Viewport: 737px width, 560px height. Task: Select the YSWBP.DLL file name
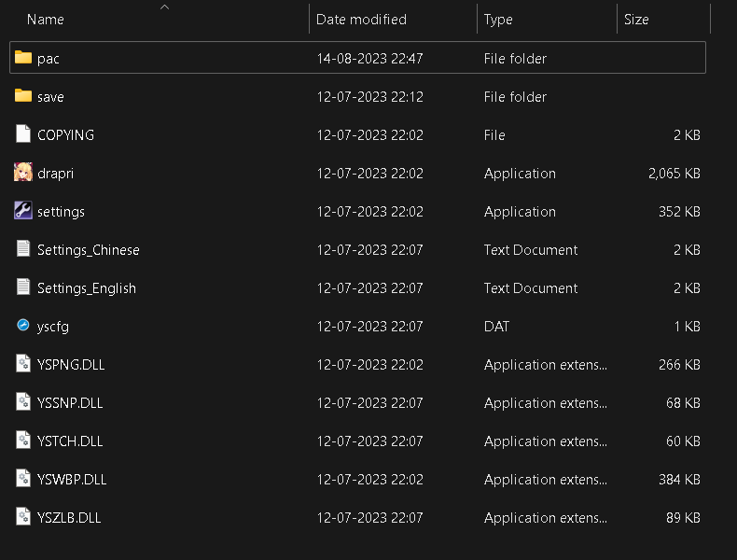coord(72,479)
